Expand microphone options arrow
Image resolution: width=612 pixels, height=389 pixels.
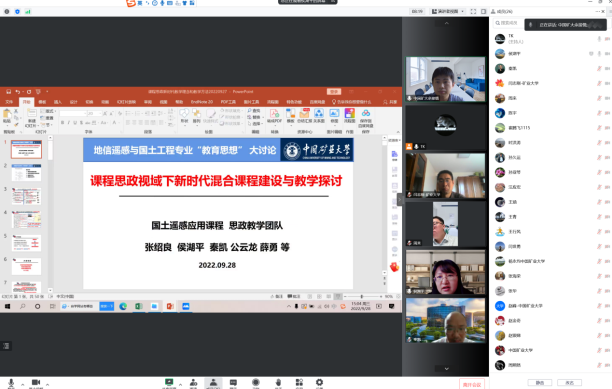click(23, 385)
